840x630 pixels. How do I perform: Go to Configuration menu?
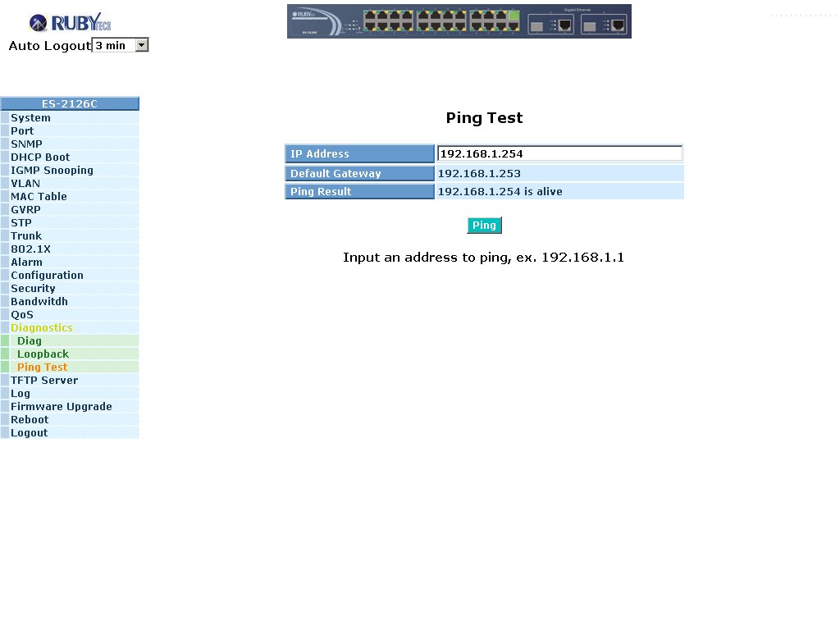pyautogui.click(x=47, y=276)
